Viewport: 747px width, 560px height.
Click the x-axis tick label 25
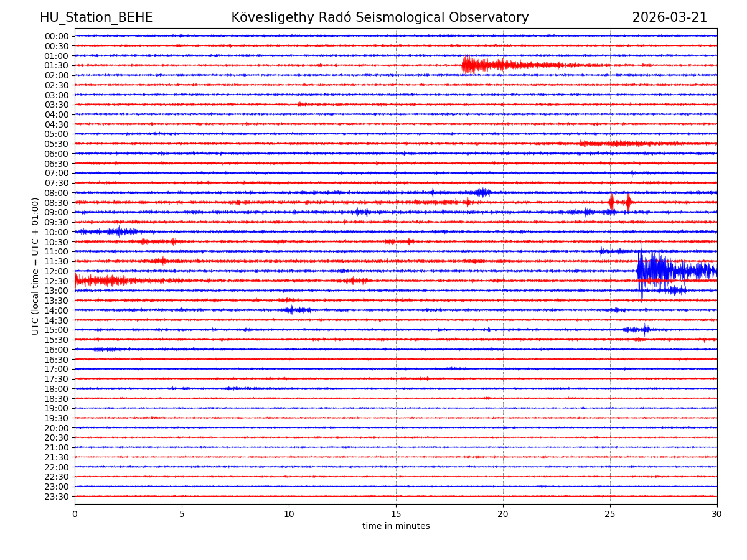pos(610,515)
